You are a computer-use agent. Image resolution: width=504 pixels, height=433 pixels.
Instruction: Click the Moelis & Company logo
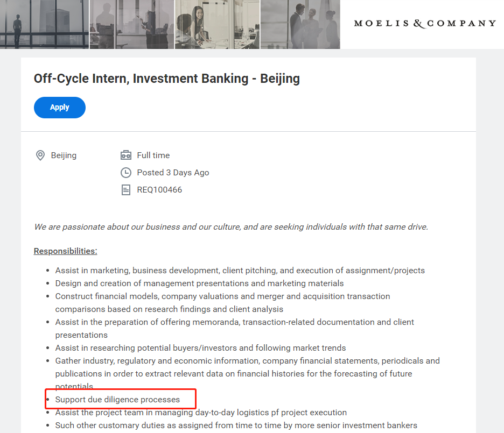pos(425,24)
